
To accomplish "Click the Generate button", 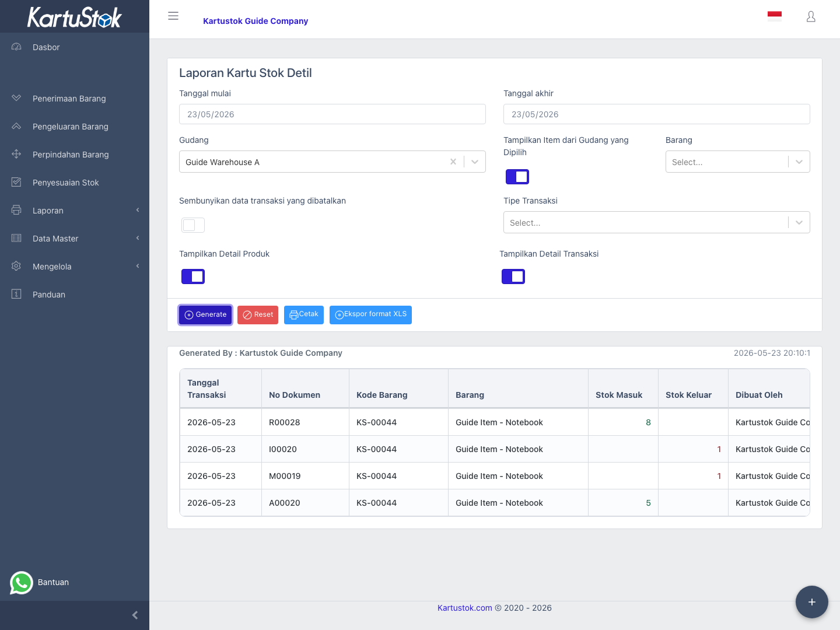I will 205,315.
